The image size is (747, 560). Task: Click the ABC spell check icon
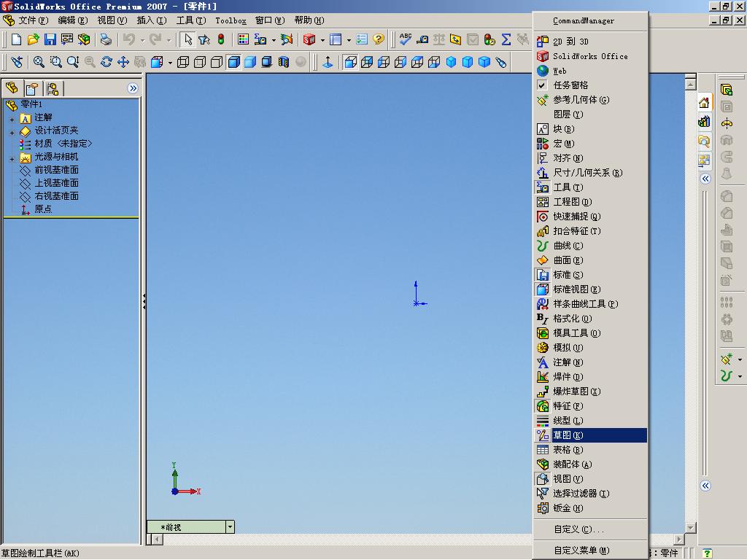coord(406,39)
